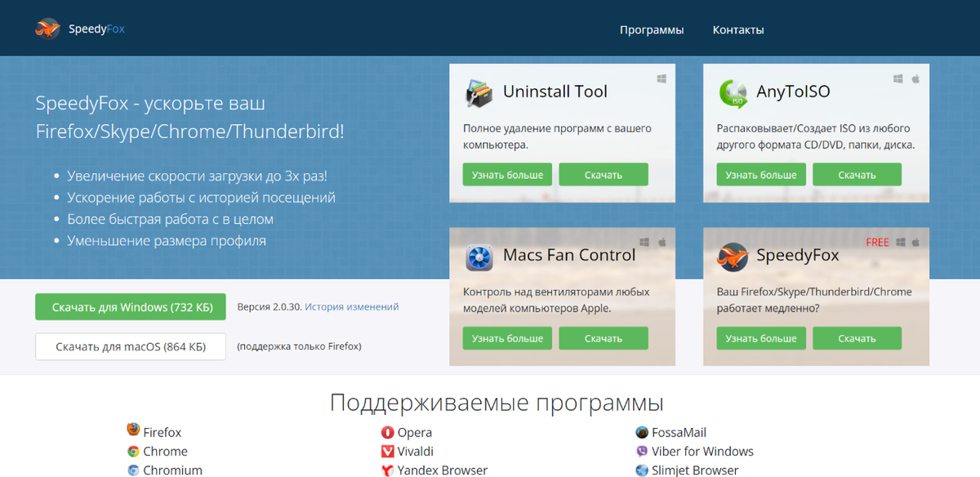Click the Viber for Windows icon
This screenshot has height=477, width=980.
pyautogui.click(x=642, y=451)
